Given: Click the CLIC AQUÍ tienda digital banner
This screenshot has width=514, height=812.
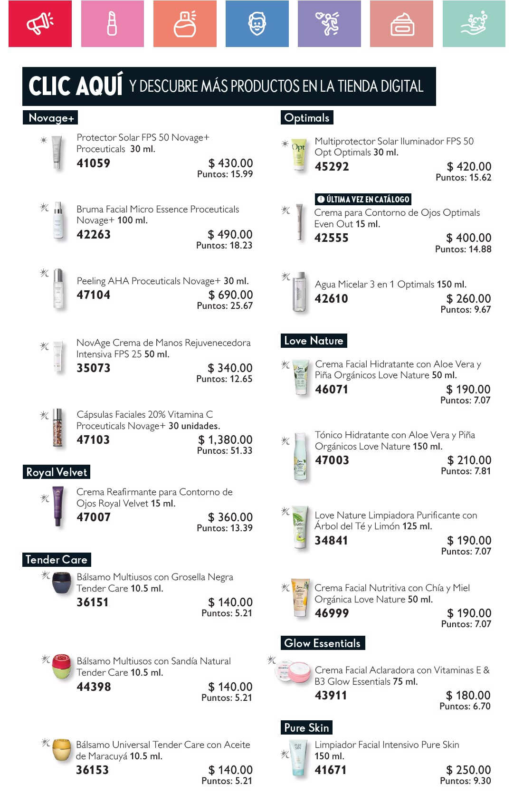Looking at the screenshot, I should pos(229,86).
